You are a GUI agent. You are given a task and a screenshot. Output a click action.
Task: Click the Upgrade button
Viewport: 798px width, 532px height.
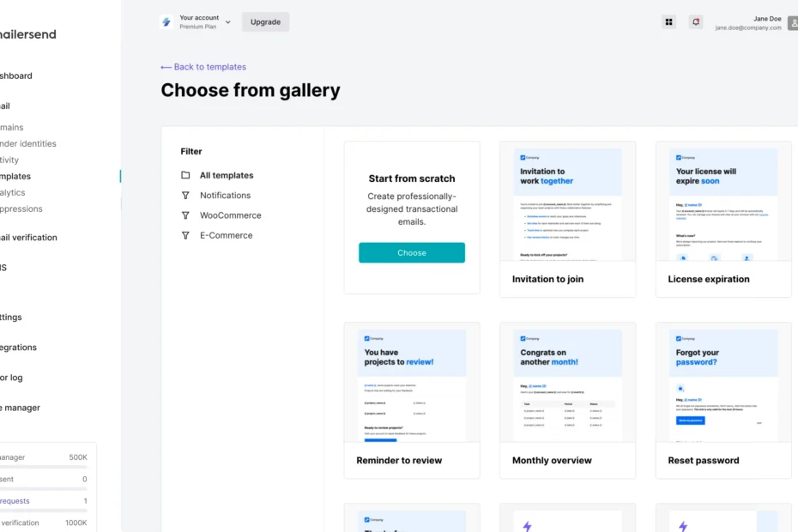pos(266,22)
